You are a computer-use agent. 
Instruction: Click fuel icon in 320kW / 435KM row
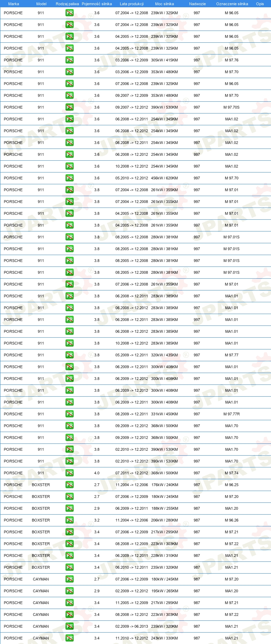[69, 355]
